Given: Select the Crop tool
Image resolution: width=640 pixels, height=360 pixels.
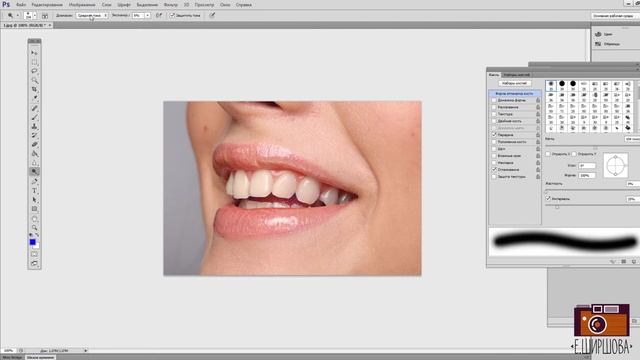Looking at the screenshot, I should click(x=34, y=89).
